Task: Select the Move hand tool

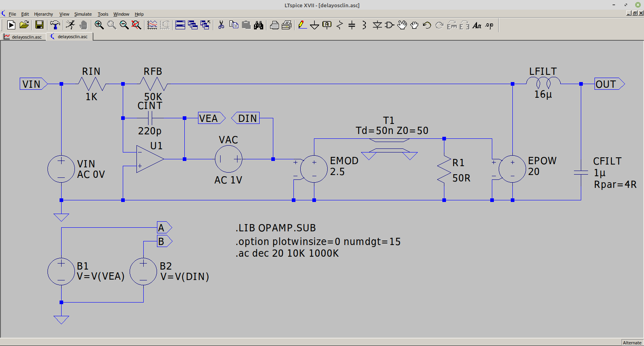Action: click(402, 25)
